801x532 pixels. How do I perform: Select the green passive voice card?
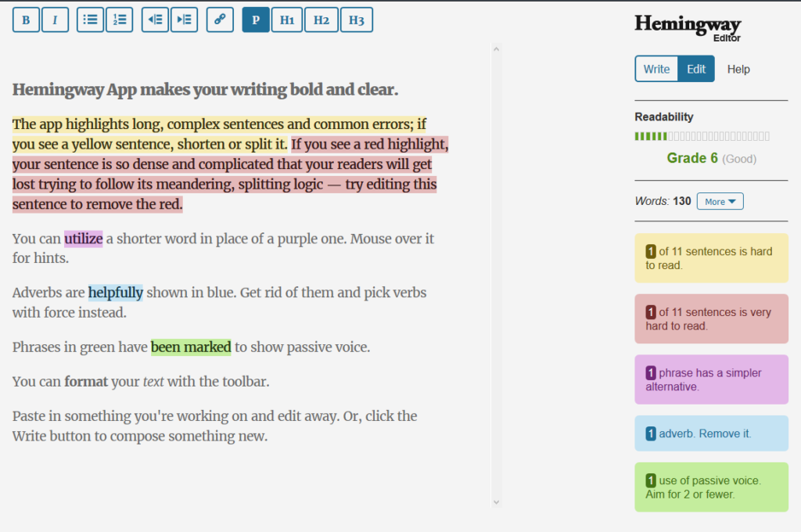click(x=712, y=487)
